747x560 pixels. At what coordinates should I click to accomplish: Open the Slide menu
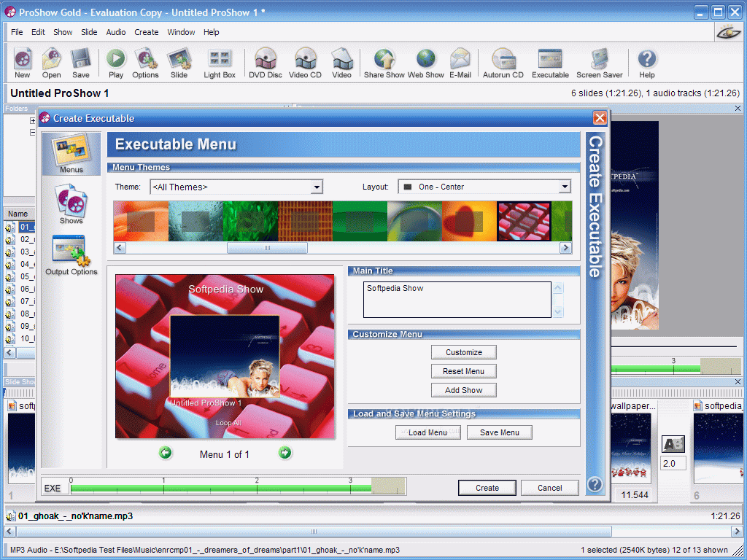[89, 32]
